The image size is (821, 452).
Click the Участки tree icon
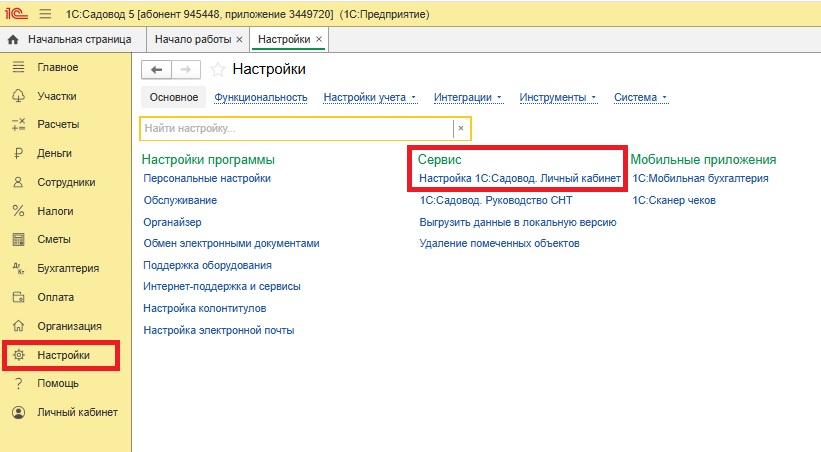(18, 96)
